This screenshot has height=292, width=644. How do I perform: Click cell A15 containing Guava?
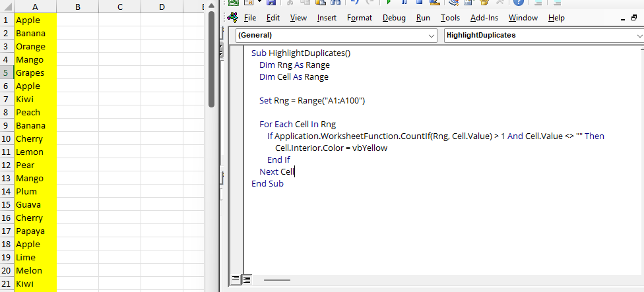tap(36, 204)
